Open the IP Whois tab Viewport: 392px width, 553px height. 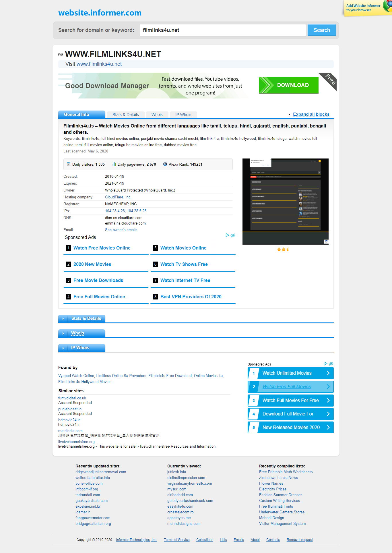[183, 115]
